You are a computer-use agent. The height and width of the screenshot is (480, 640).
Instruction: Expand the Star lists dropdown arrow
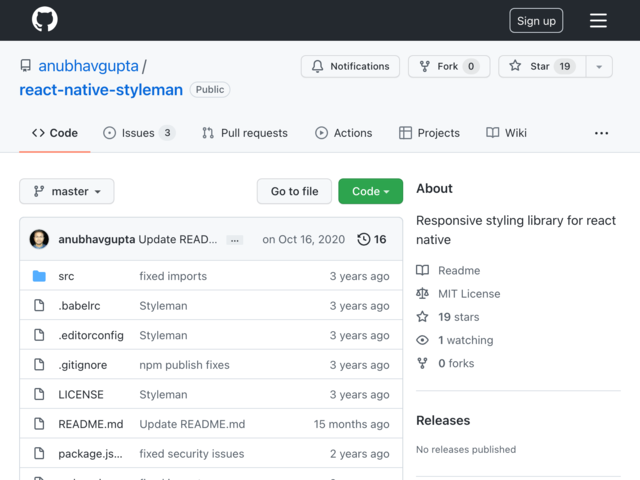tap(599, 66)
